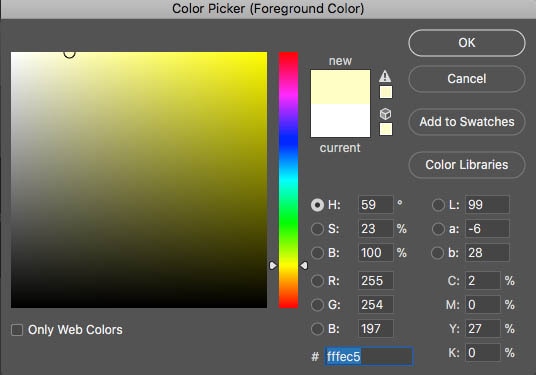Click the out-of-gamut warning triangle icon
Image resolution: width=536 pixels, height=375 pixels.
pyautogui.click(x=385, y=76)
